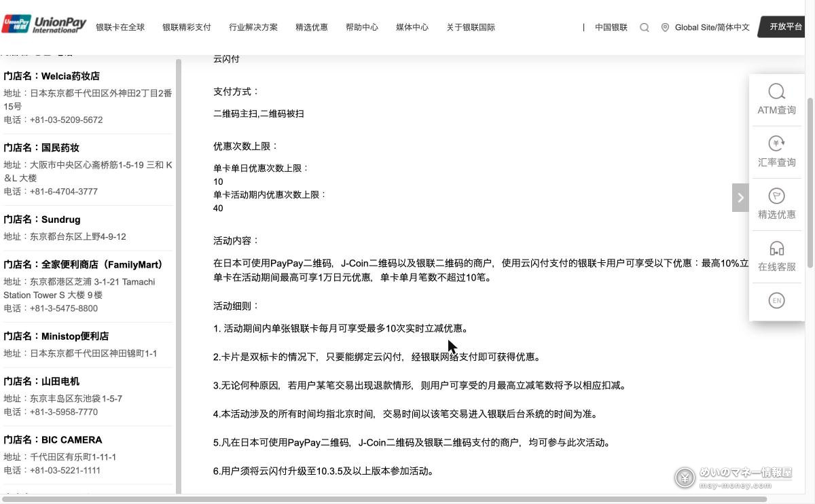Select store entry 国民药妆
Screen dimensions: 815x504
pyautogui.click(x=41, y=147)
